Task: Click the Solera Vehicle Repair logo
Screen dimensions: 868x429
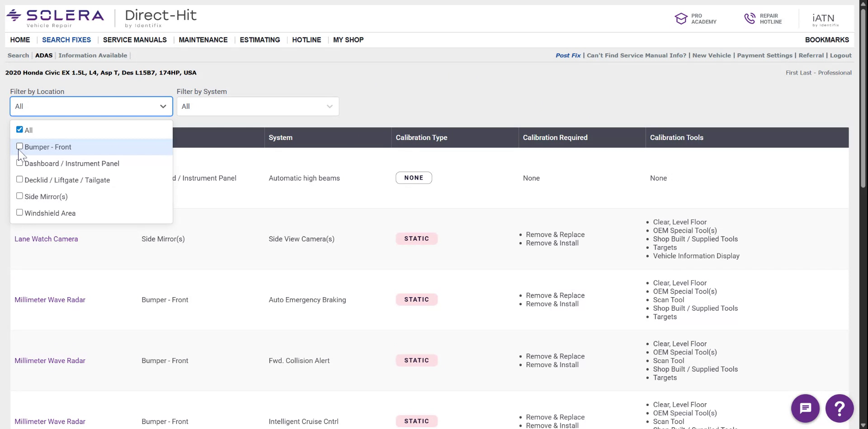Action: coord(55,17)
